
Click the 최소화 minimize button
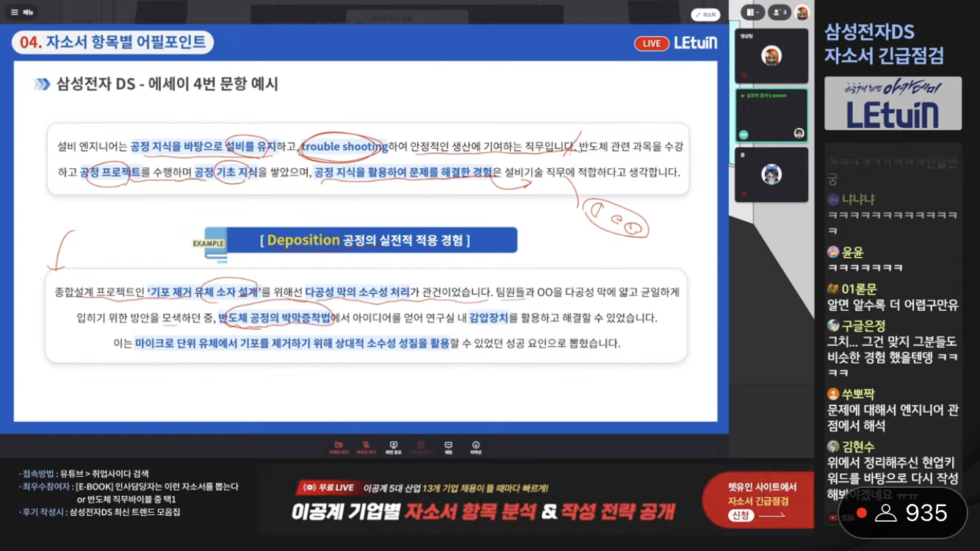[705, 15]
